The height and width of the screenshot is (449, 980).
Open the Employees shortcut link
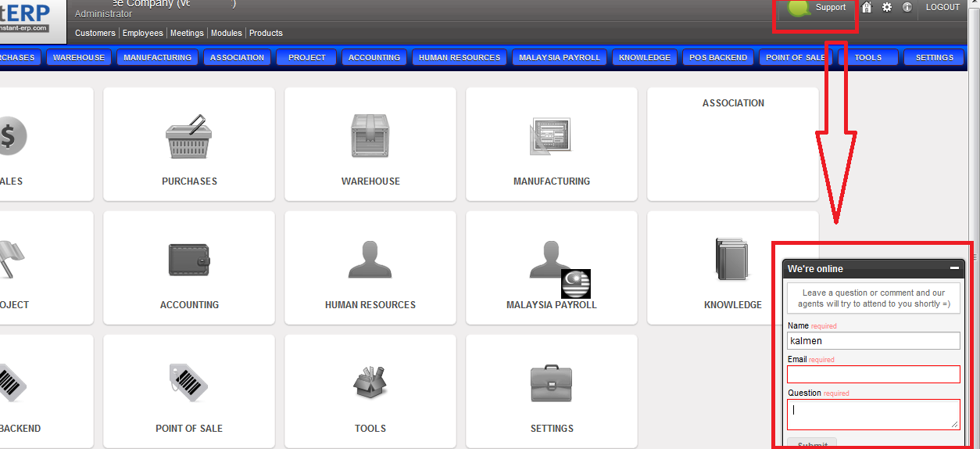click(x=143, y=33)
